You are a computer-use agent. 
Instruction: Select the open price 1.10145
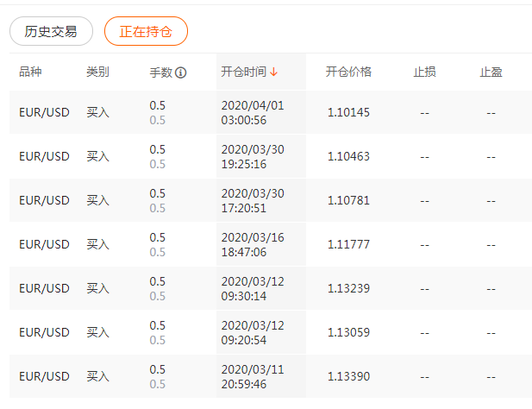[348, 112]
